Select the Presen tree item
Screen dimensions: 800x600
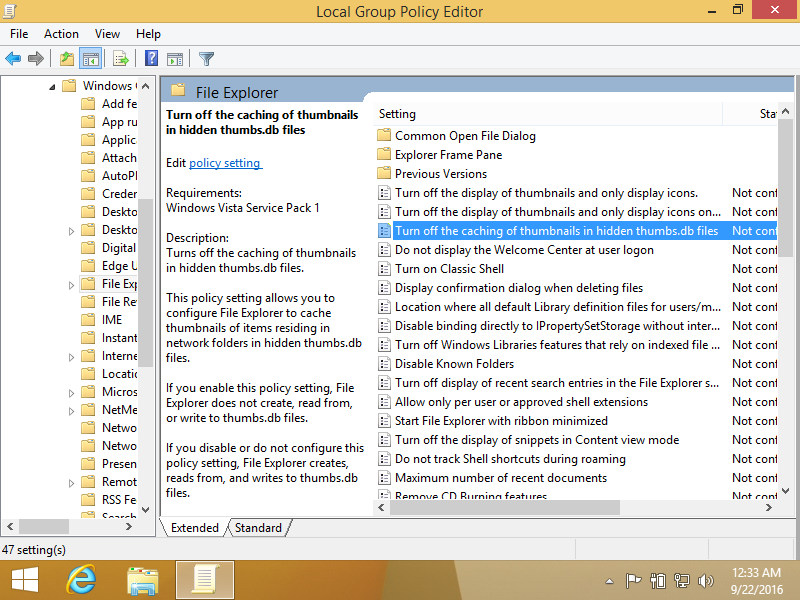[118, 464]
